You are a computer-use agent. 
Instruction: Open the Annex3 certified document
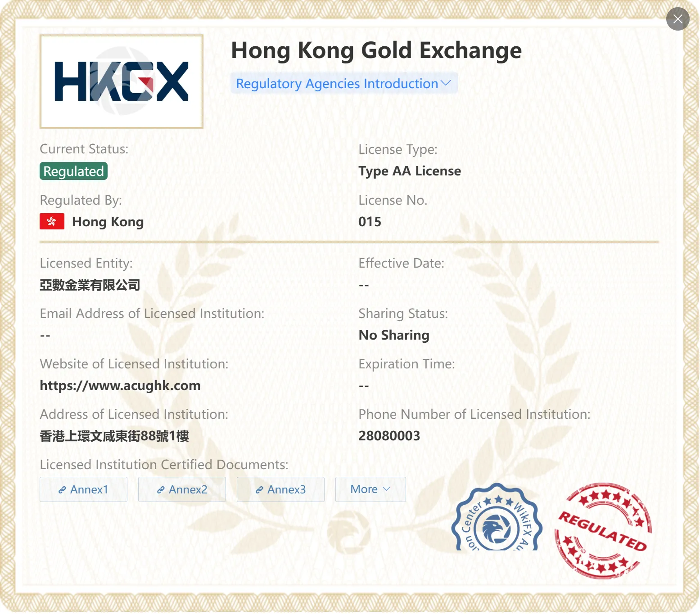pyautogui.click(x=280, y=489)
